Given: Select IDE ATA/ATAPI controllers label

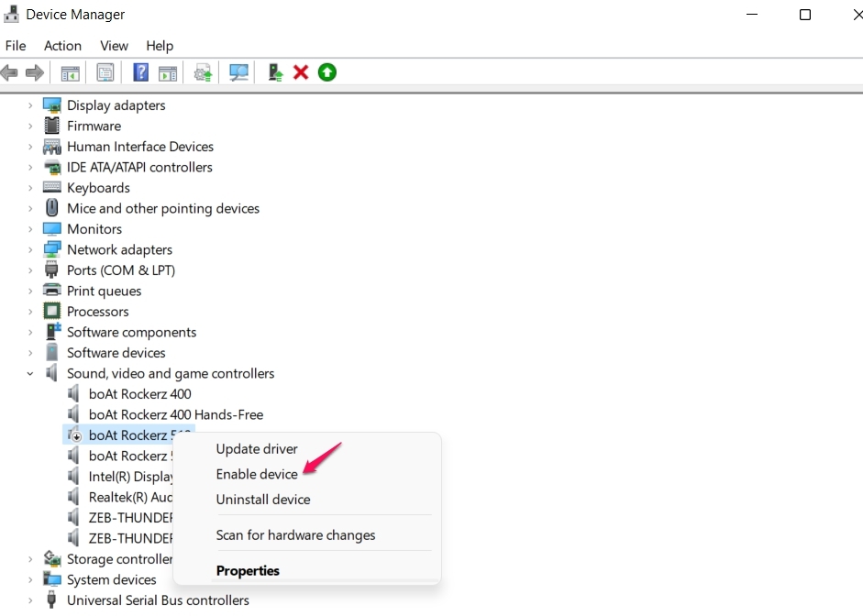Looking at the screenshot, I should [x=139, y=167].
